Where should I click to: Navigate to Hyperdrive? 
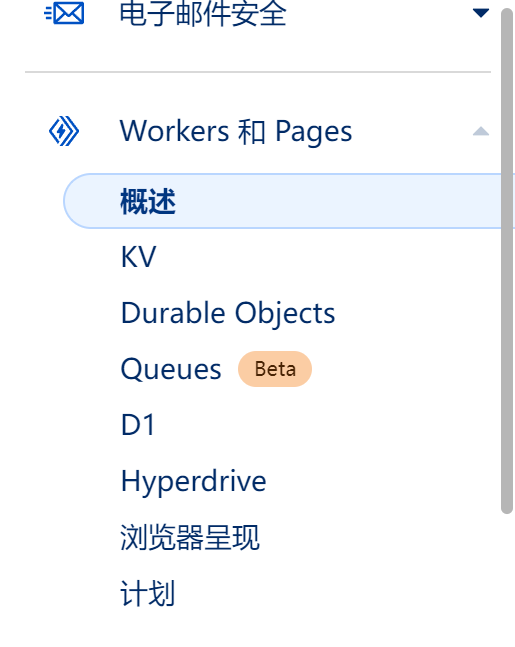pos(194,481)
